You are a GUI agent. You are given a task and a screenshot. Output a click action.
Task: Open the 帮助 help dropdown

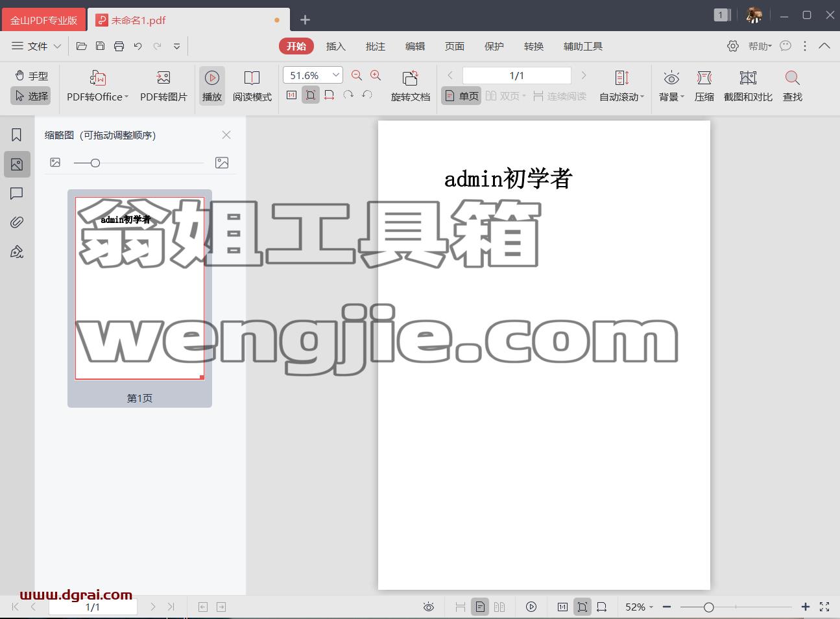click(760, 46)
